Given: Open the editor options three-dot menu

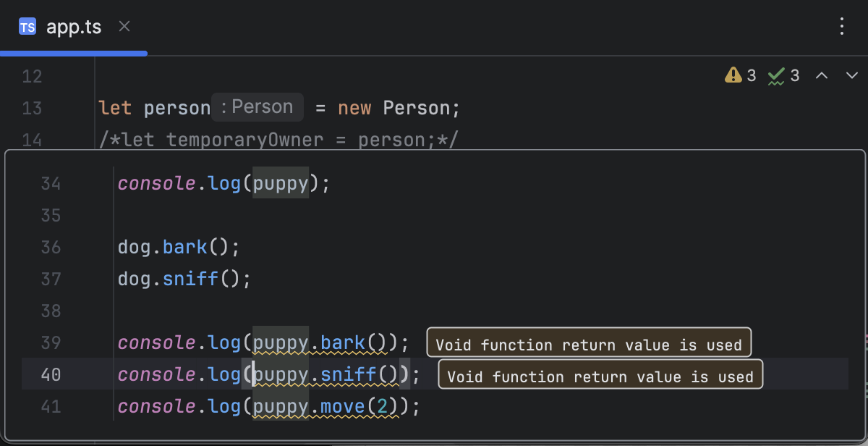Looking at the screenshot, I should click(x=841, y=26).
